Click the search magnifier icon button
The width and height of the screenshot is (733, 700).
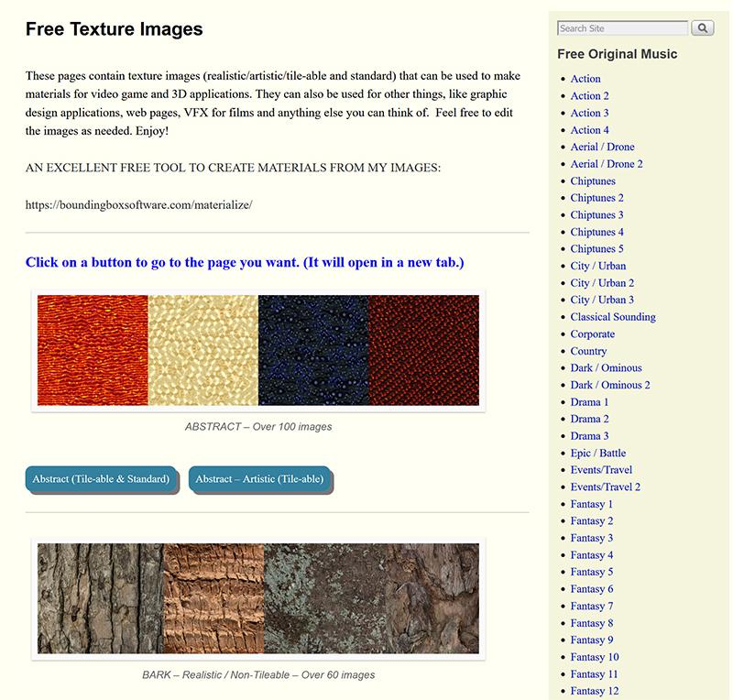pyautogui.click(x=702, y=28)
